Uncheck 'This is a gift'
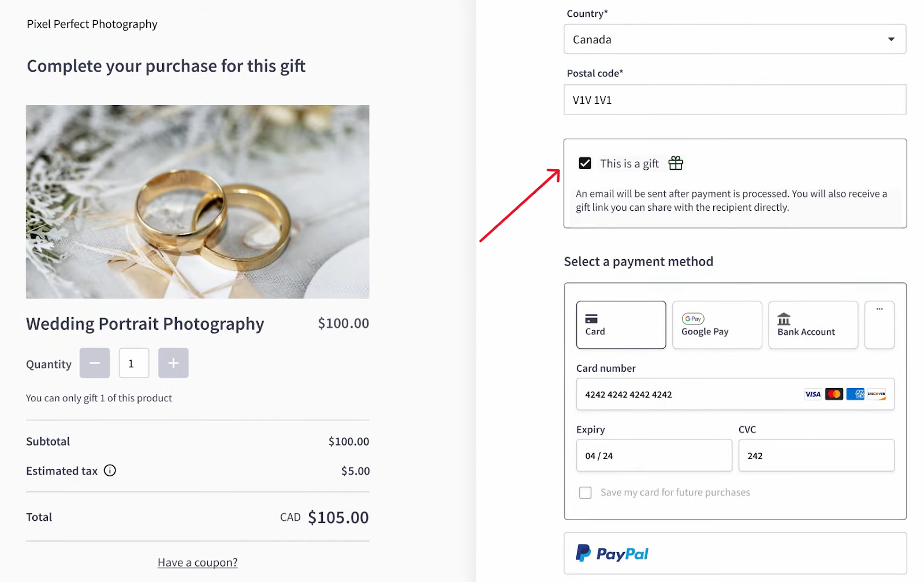 coord(585,163)
